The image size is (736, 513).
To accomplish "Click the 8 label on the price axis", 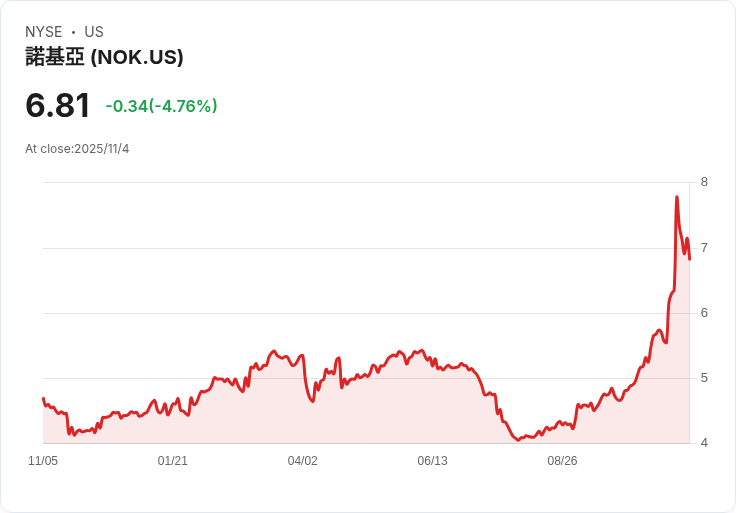I will [704, 182].
